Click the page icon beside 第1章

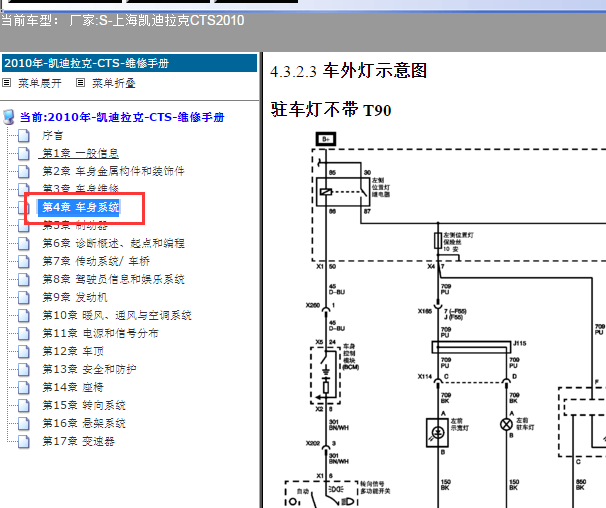(x=24, y=153)
